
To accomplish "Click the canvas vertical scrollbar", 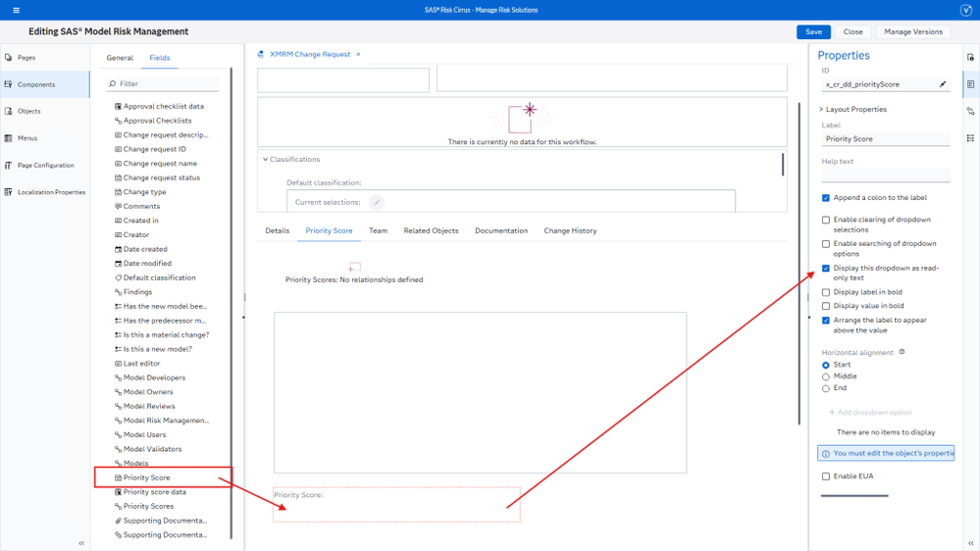I will pos(799,264).
